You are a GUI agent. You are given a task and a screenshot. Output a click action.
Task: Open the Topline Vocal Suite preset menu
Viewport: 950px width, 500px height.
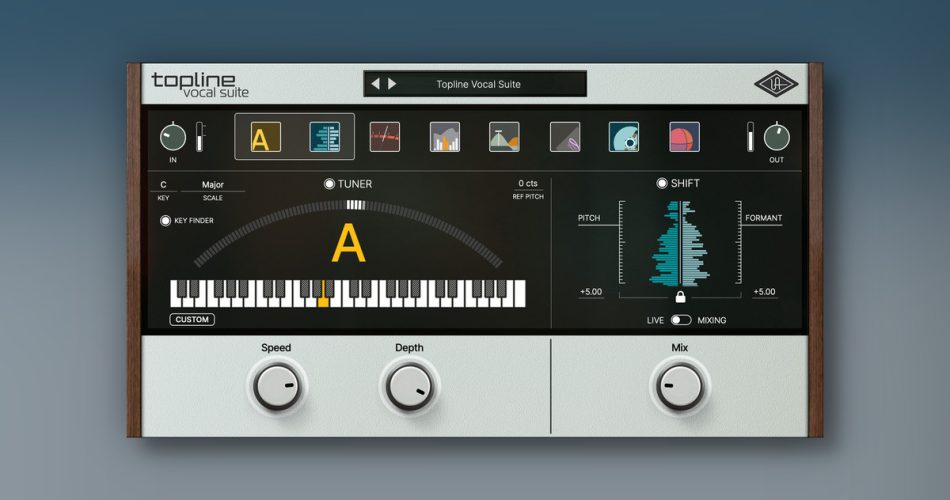[478, 84]
